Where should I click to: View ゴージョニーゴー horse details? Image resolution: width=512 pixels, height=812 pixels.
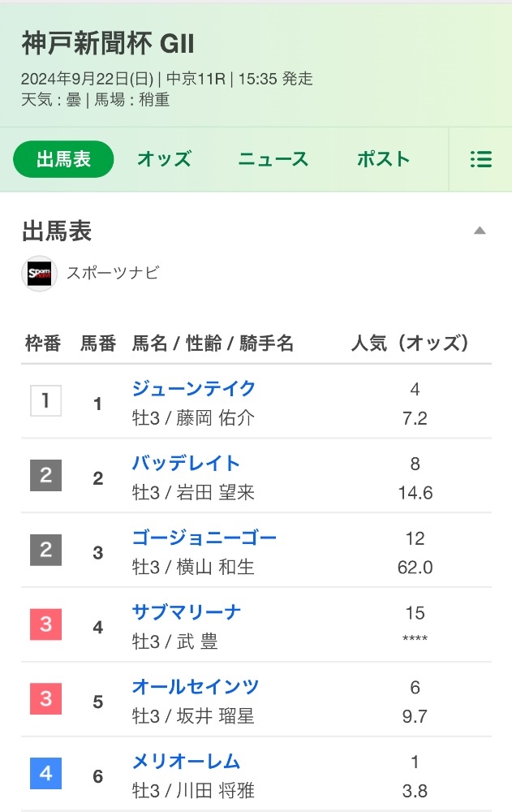pos(204,538)
